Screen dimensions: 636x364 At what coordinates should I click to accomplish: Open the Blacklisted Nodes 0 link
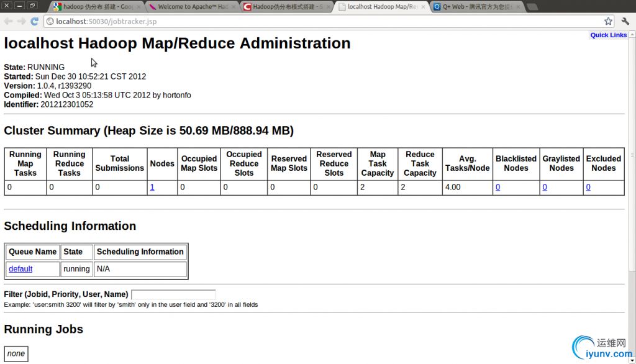coord(497,187)
